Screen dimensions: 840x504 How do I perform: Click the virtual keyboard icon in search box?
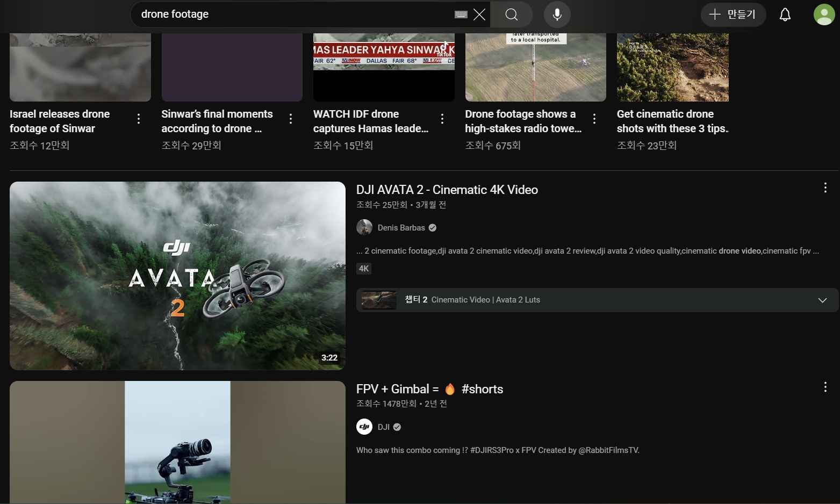tap(461, 15)
